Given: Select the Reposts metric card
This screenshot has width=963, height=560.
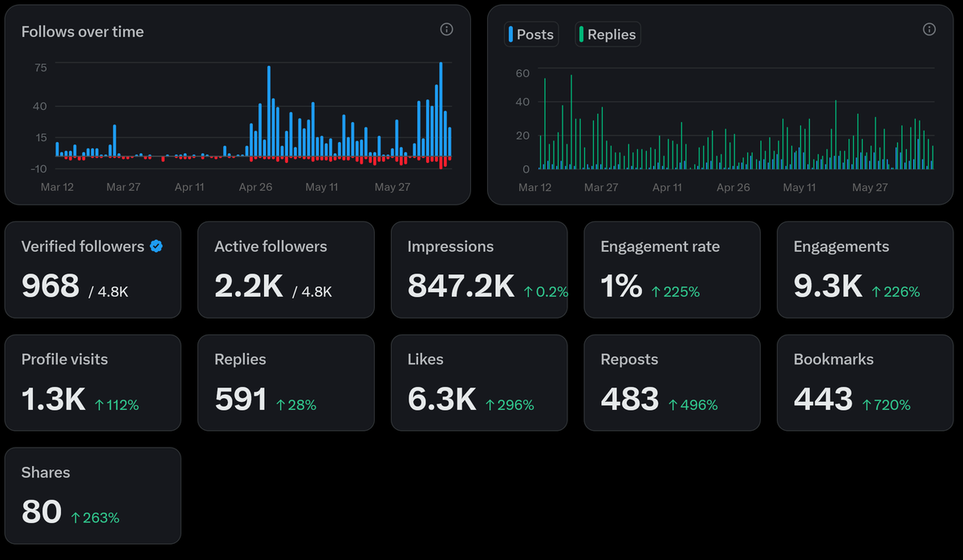Looking at the screenshot, I should click(x=672, y=383).
